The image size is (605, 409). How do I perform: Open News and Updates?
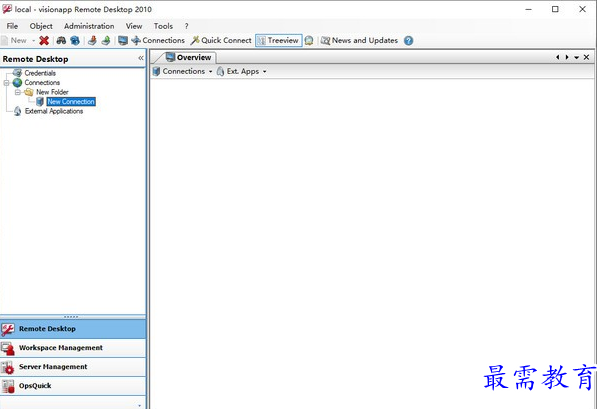(359, 41)
